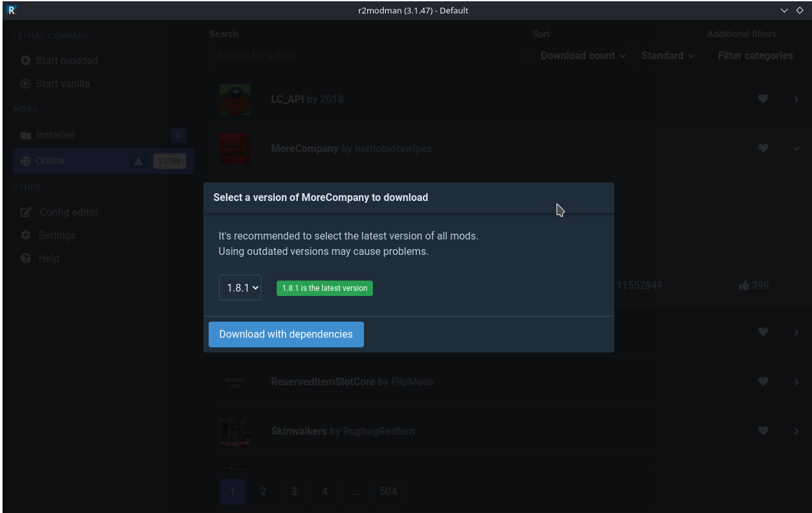Favorite the LC_API mod heart icon

coord(763,99)
